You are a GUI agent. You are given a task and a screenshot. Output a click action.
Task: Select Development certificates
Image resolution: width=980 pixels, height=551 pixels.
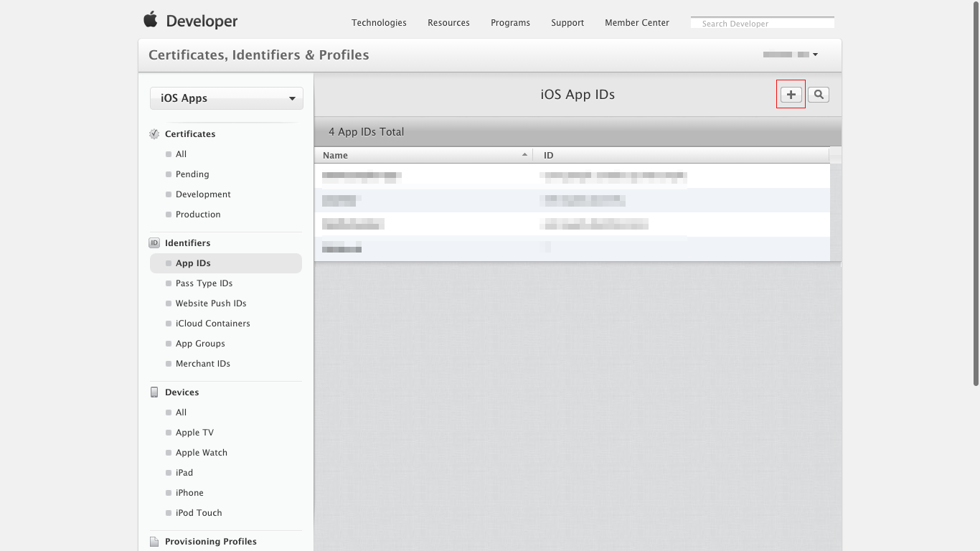(x=203, y=194)
